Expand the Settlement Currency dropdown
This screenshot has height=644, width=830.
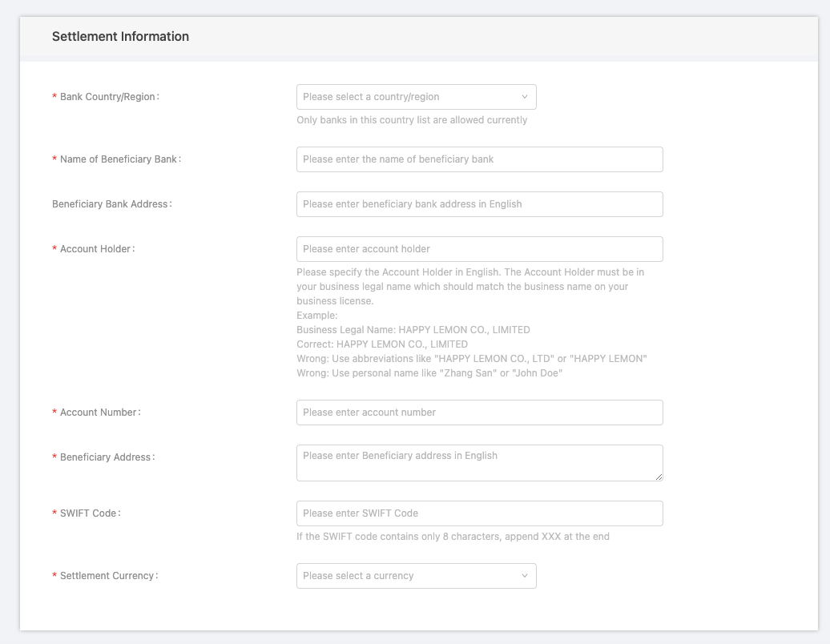pyautogui.click(x=409, y=576)
